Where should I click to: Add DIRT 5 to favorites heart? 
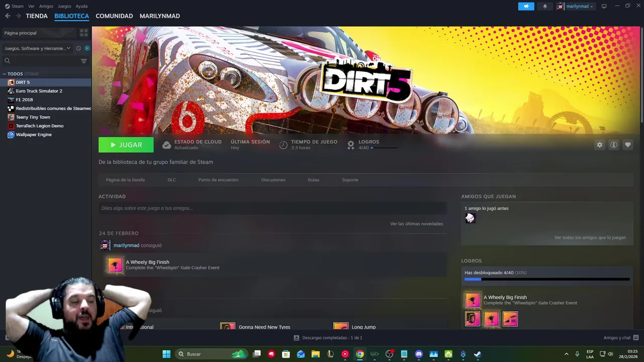click(627, 145)
